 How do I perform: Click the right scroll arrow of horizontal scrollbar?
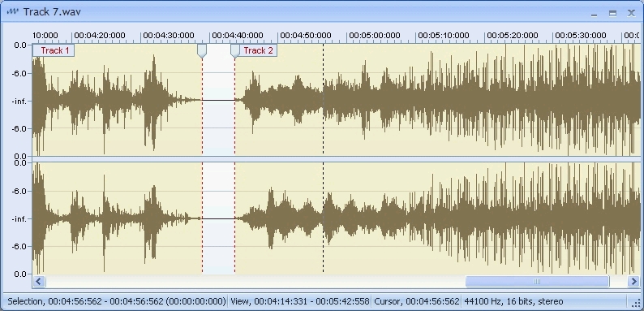point(633,282)
